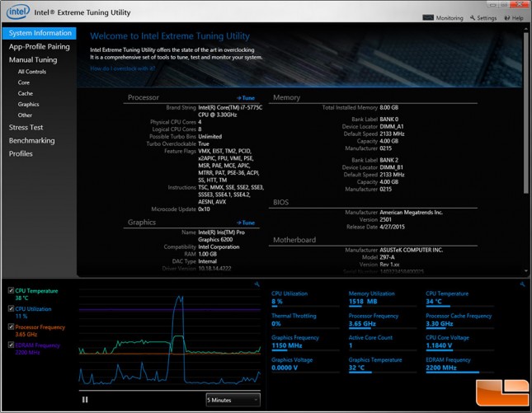The image size is (532, 413).
Task: Click wrench icon above the graph
Action: [x=257, y=284]
